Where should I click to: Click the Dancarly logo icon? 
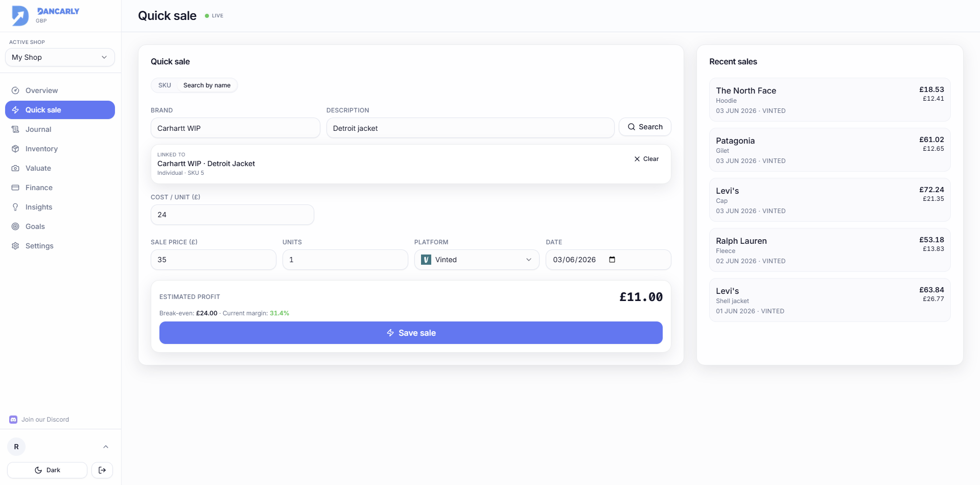[x=20, y=15]
